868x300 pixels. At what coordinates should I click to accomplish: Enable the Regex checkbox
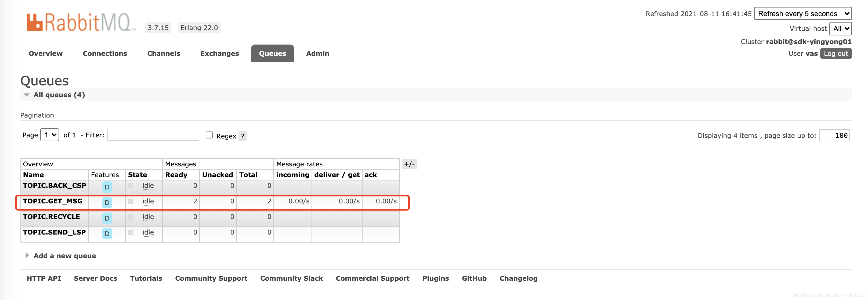[209, 135]
